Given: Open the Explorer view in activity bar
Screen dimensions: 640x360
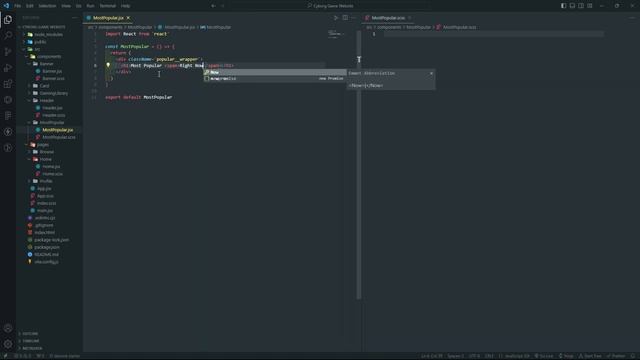Looking at the screenshot, I should tap(8, 20).
